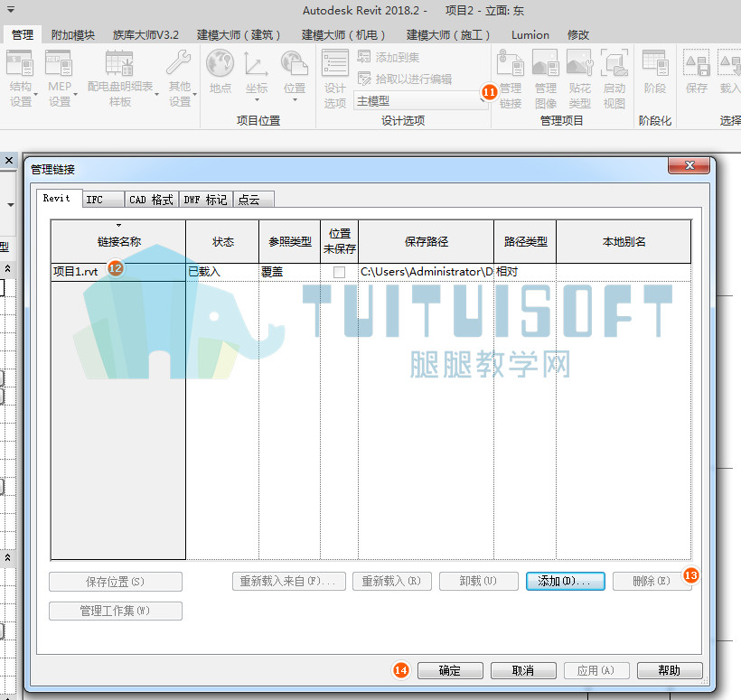Open the 族库大师V3.2 ribbon tab
741x700 pixels.
tap(145, 35)
